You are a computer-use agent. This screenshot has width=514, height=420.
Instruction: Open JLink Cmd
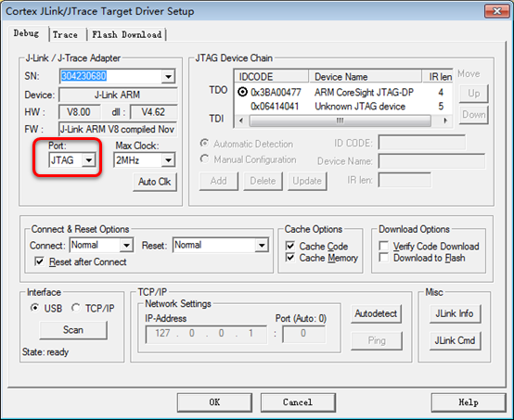coord(455,340)
